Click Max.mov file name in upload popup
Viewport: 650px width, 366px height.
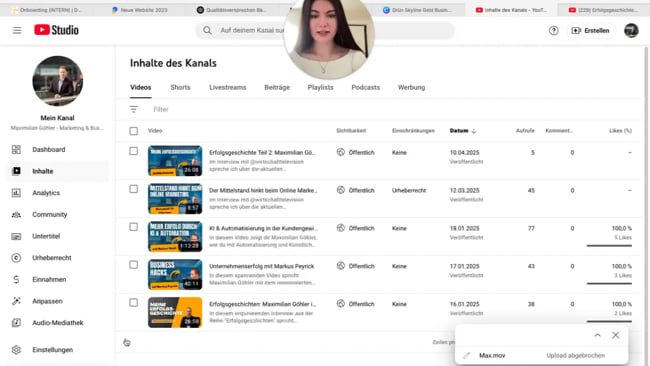tap(492, 355)
